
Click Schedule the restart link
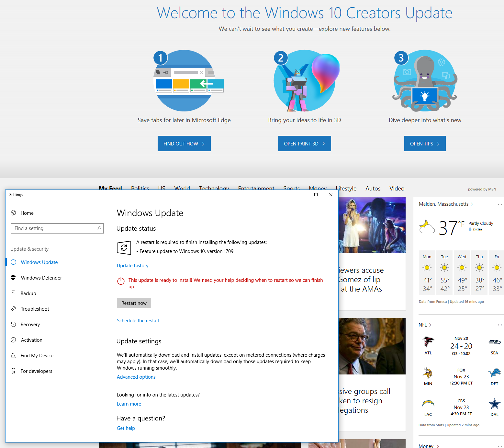pyautogui.click(x=138, y=321)
